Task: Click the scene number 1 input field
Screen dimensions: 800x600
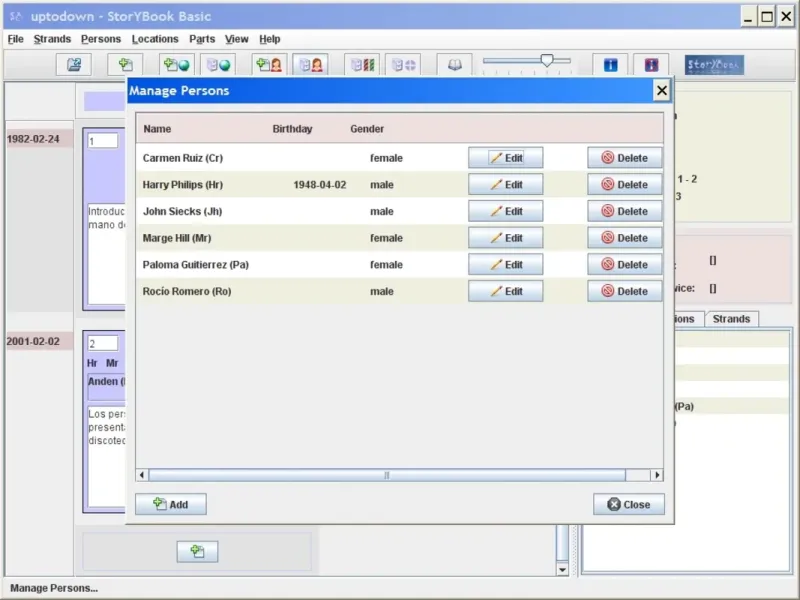Action: coord(102,142)
